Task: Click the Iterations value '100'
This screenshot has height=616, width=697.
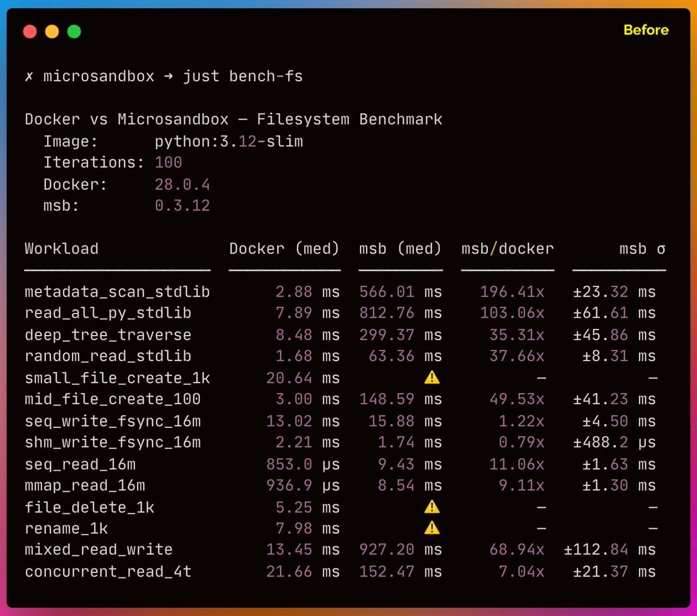Action: (x=168, y=163)
